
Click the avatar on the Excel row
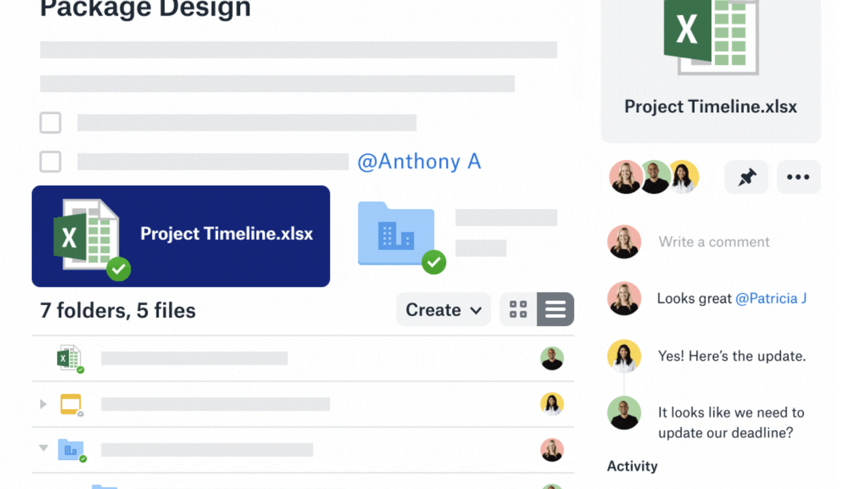pyautogui.click(x=552, y=358)
